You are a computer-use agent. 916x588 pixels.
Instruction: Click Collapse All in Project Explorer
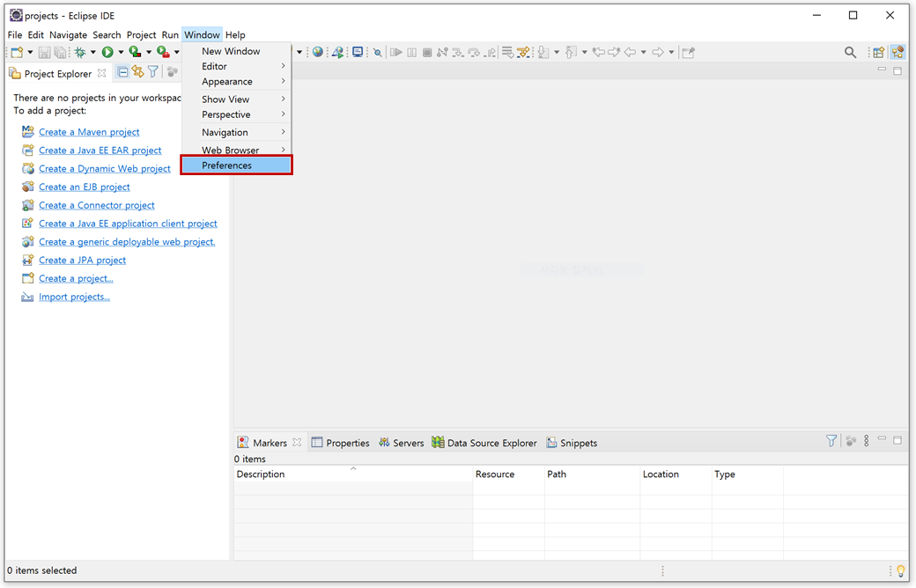coord(122,72)
